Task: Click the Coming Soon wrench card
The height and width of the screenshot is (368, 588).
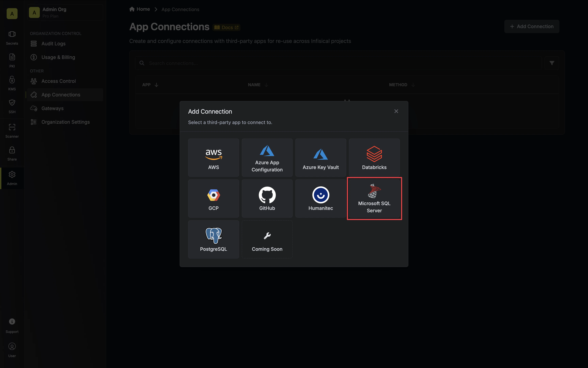Action: pos(267,239)
